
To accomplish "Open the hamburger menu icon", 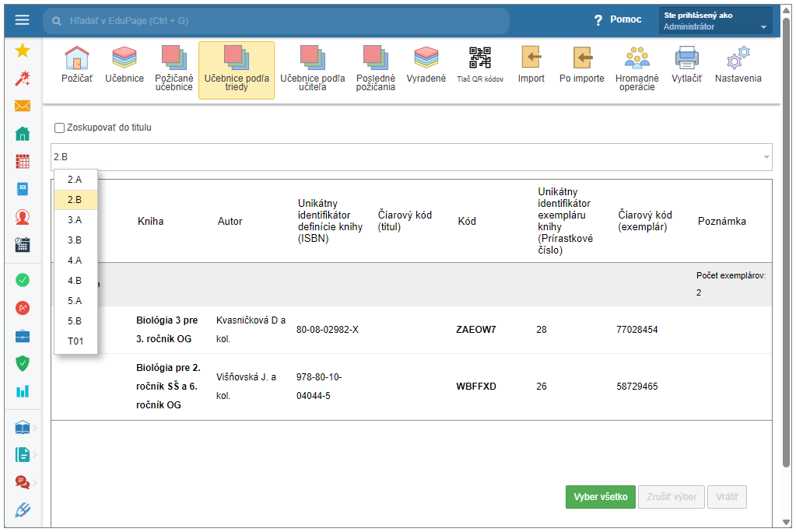I will click(22, 20).
